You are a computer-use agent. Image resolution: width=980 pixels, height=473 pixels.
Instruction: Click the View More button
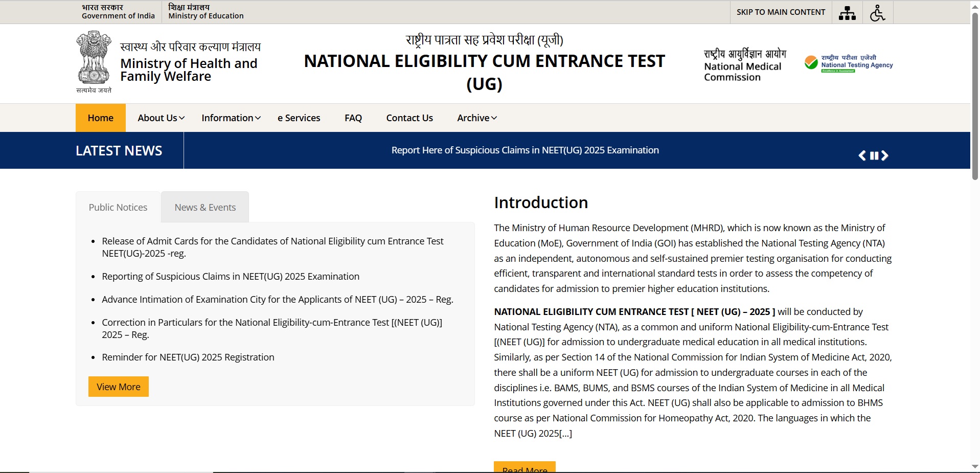coord(119,387)
